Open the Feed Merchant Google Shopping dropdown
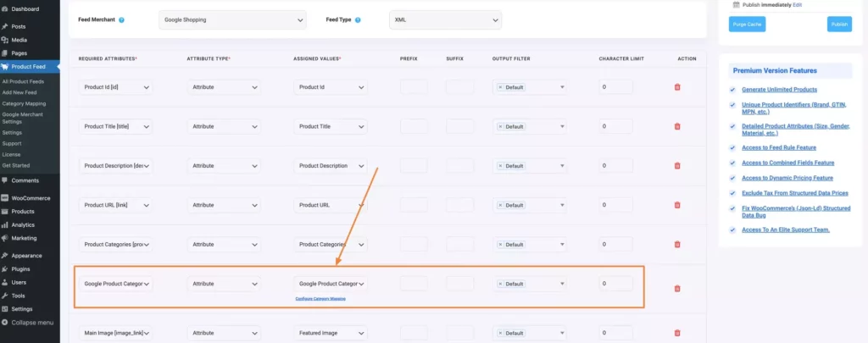This screenshot has height=343, width=868. (x=232, y=19)
